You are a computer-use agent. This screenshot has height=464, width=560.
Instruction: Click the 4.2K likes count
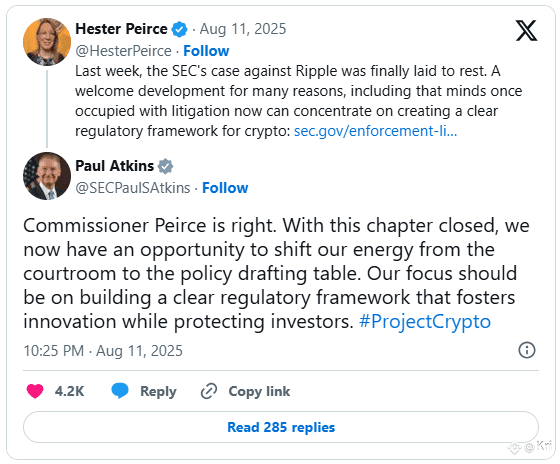69,391
